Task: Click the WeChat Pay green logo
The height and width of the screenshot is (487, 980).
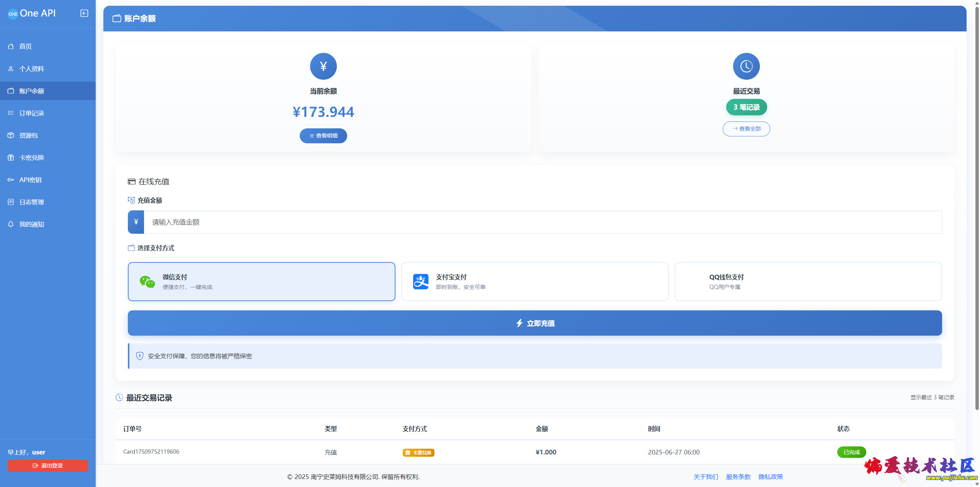Action: [x=147, y=282]
